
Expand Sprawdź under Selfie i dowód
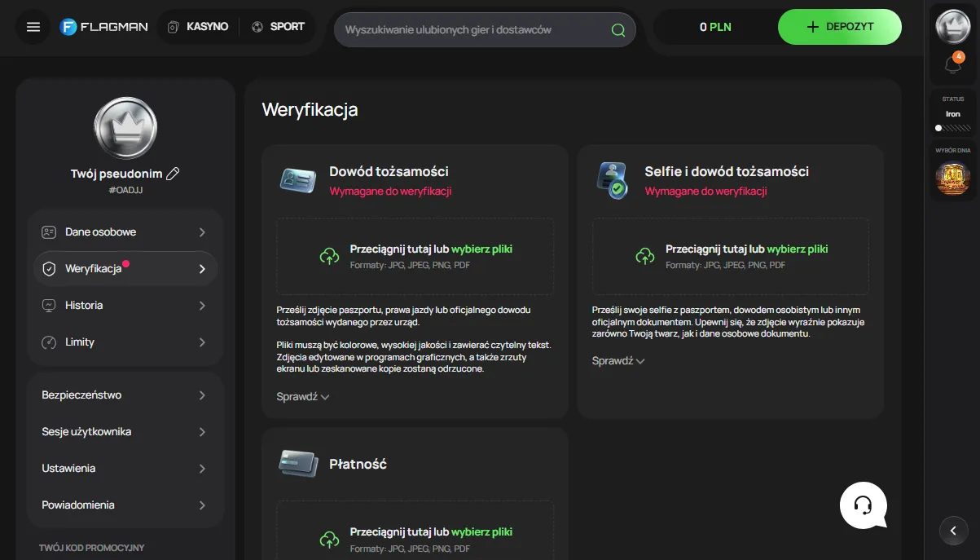[x=618, y=360]
